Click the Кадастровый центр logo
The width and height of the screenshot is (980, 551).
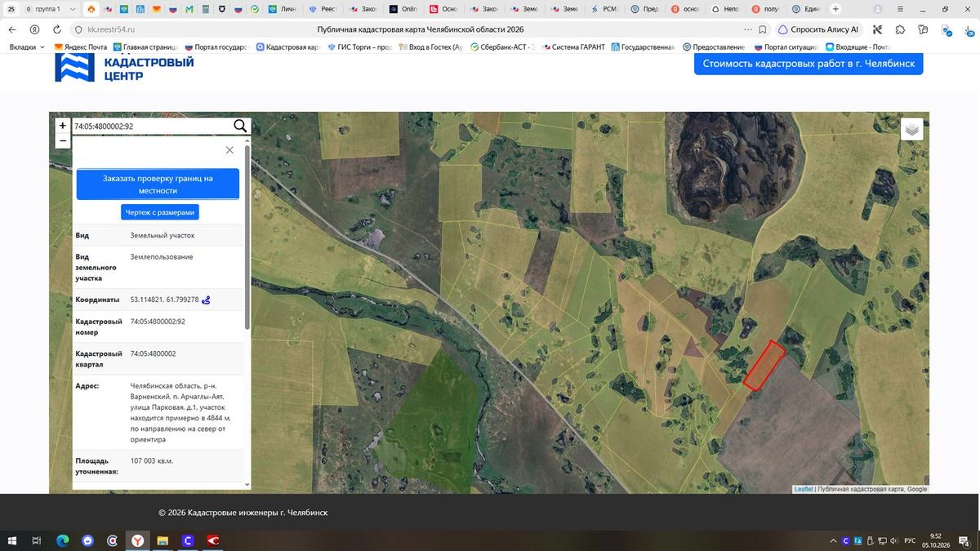coord(124,68)
